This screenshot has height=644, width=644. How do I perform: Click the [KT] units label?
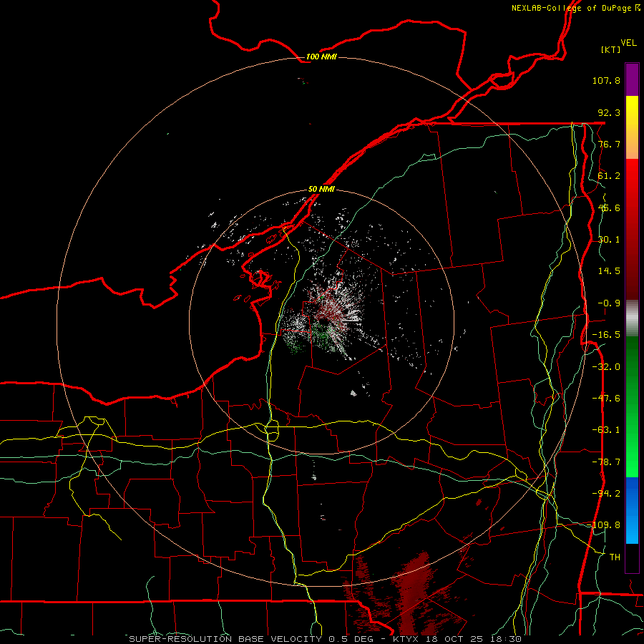click(x=611, y=49)
